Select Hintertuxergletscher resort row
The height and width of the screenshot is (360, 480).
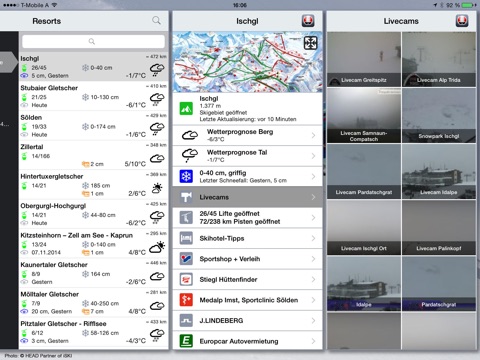click(x=93, y=185)
